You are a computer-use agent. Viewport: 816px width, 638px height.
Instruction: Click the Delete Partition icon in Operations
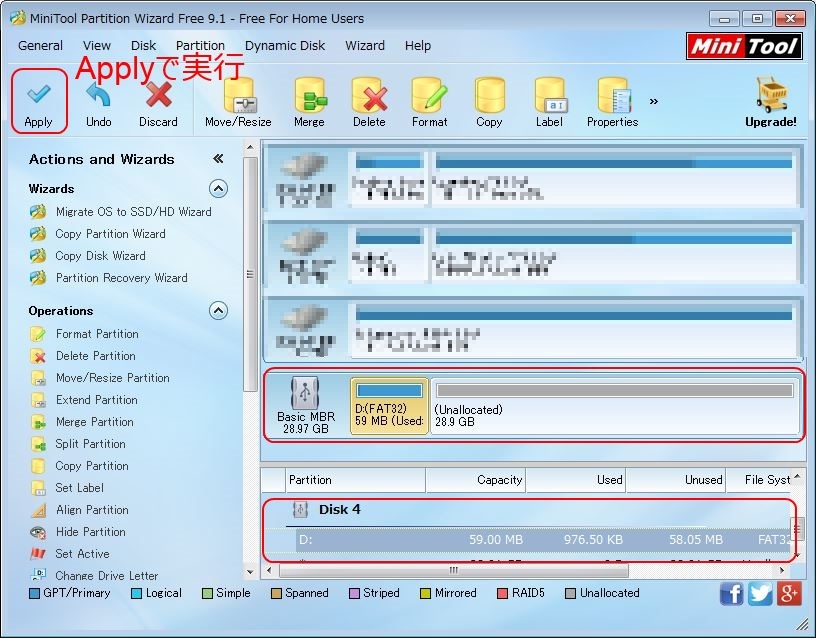coord(38,356)
